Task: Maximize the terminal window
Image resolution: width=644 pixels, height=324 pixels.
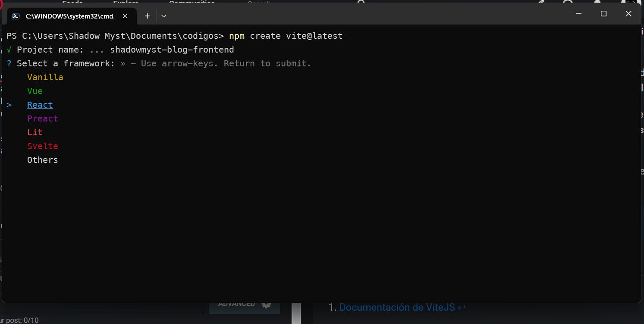Action: point(604,14)
